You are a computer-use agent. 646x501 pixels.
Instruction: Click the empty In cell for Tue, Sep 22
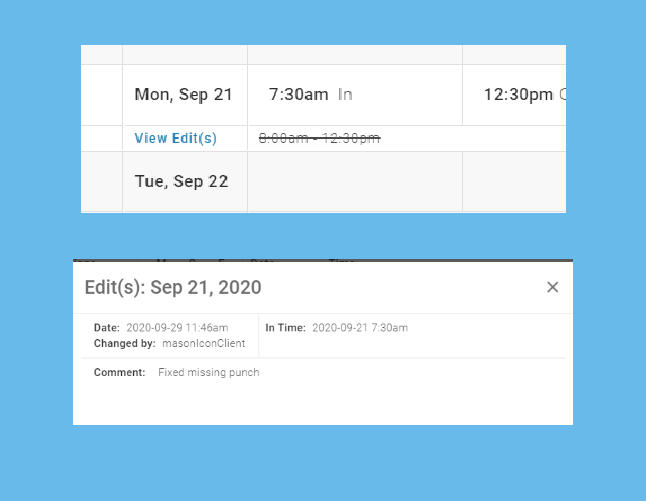(354, 181)
